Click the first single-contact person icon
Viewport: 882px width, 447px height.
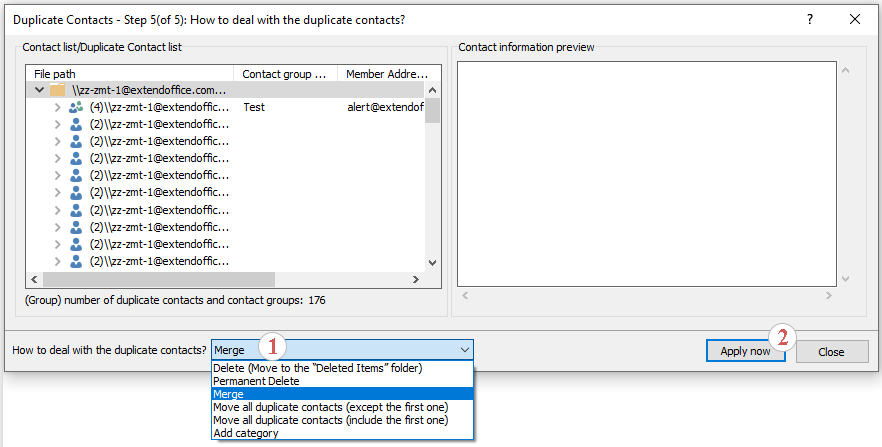(75, 124)
